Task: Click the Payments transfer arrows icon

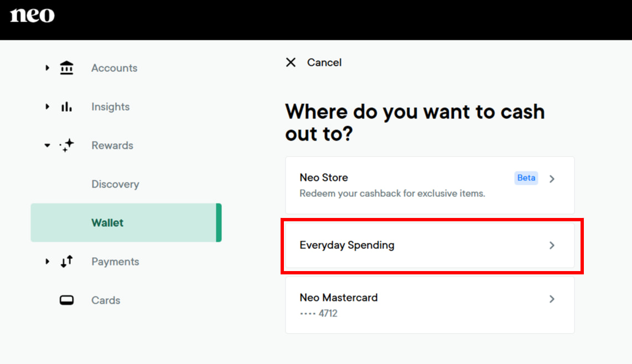Action: coord(66,261)
